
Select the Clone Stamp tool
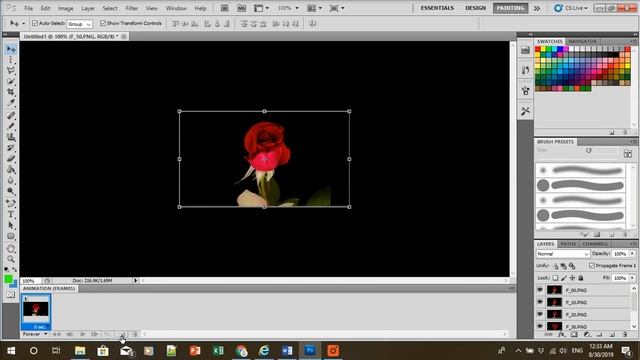11,137
